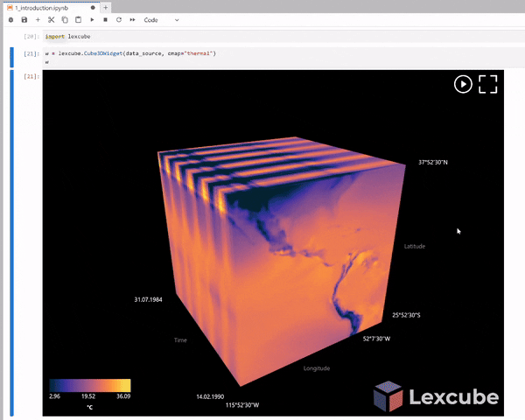
Task: Start the Lexcube animation play button
Action: point(463,84)
